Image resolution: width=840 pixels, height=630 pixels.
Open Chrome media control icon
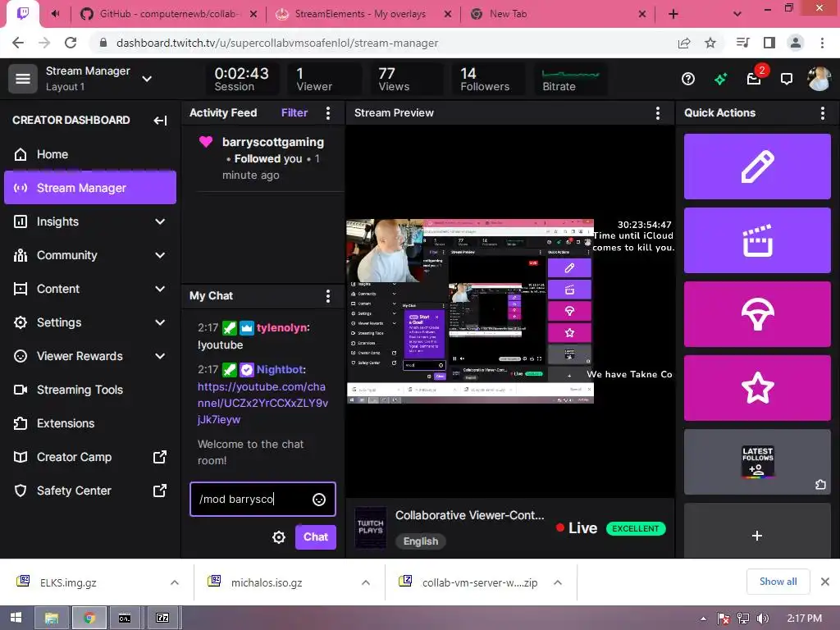tap(742, 43)
